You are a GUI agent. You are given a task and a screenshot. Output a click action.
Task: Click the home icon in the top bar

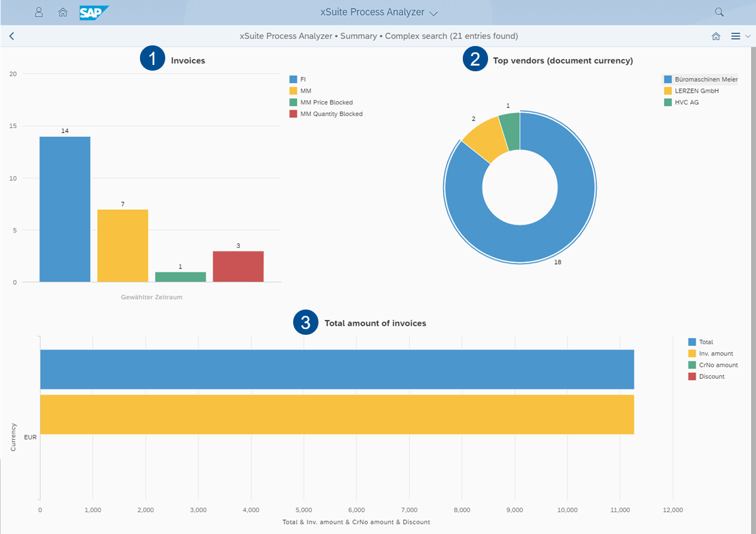click(x=62, y=12)
